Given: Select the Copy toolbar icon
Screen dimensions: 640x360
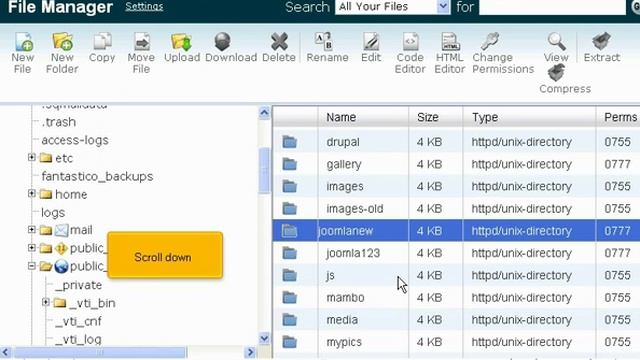Looking at the screenshot, I should (102, 42).
